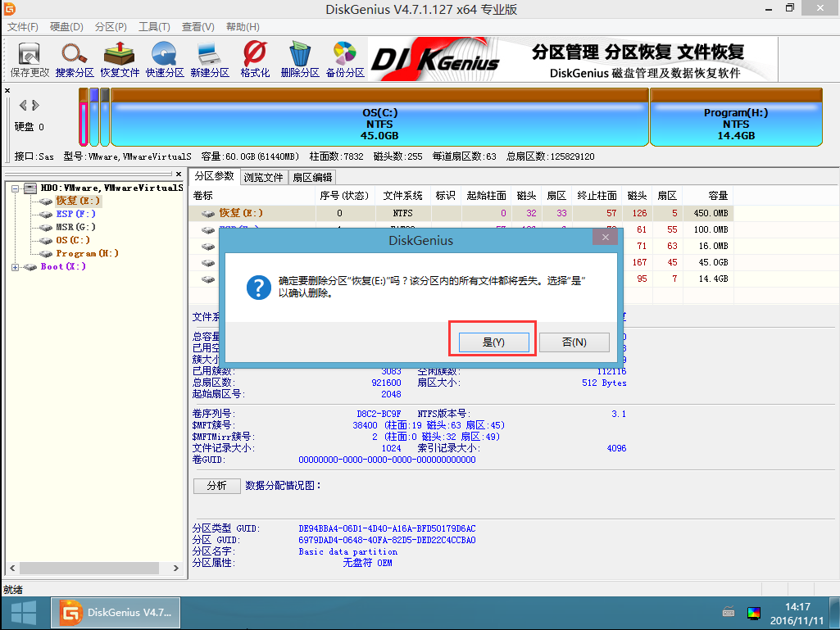This screenshot has height=630, width=840.
Task: Click the question mark icon in dialog
Action: pyautogui.click(x=259, y=288)
